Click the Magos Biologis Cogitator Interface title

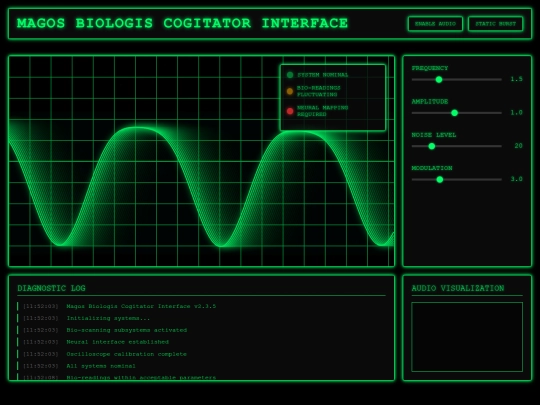point(183,23)
